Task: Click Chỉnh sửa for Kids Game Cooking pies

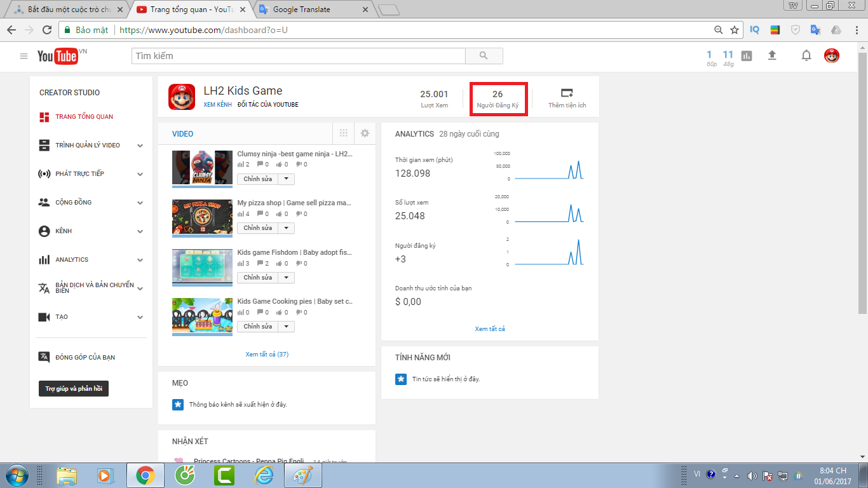Action: click(x=257, y=327)
